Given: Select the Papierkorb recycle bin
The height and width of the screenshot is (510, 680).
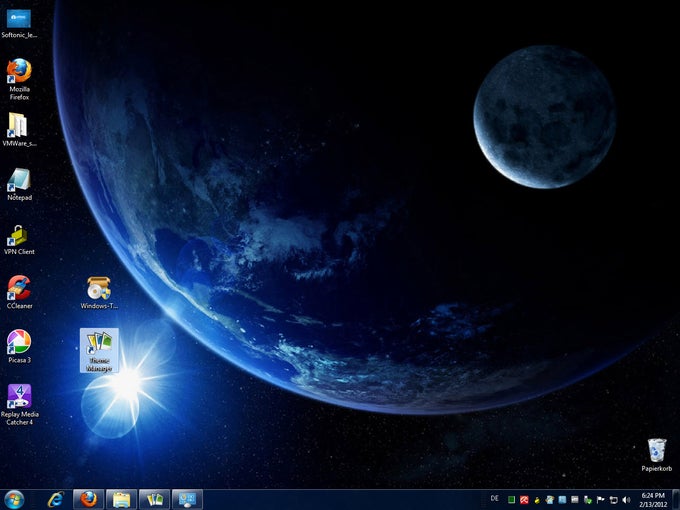Looking at the screenshot, I should point(657,455).
